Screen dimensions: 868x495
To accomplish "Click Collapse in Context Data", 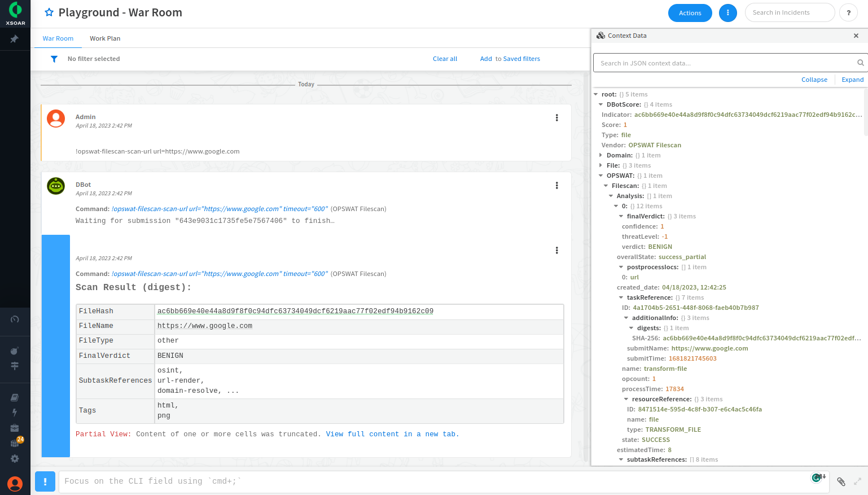I will 814,80.
